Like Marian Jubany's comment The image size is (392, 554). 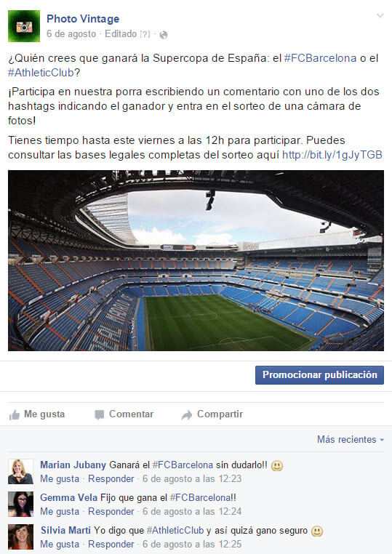60,478
